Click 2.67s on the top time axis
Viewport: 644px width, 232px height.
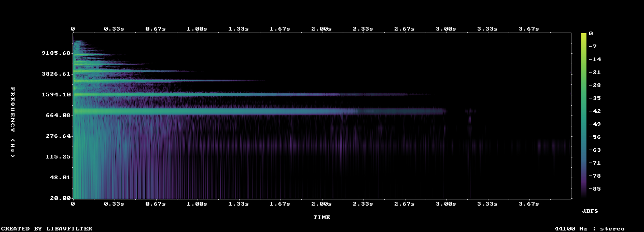404,29
